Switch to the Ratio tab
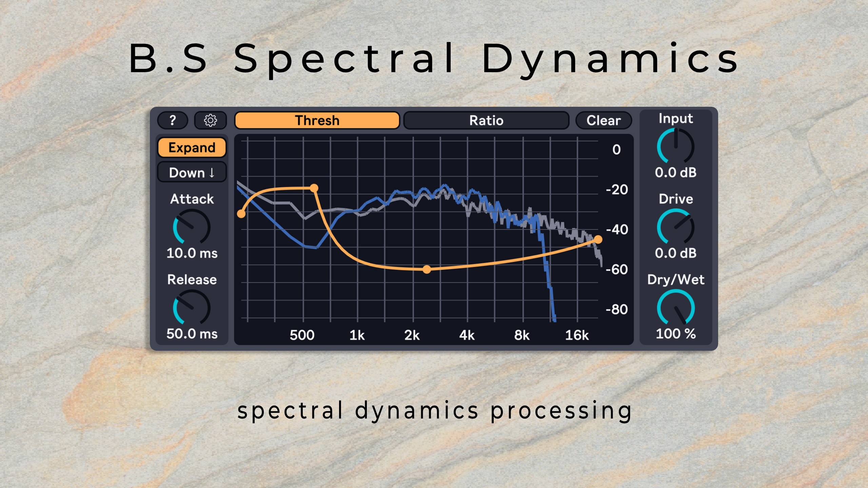 click(486, 120)
